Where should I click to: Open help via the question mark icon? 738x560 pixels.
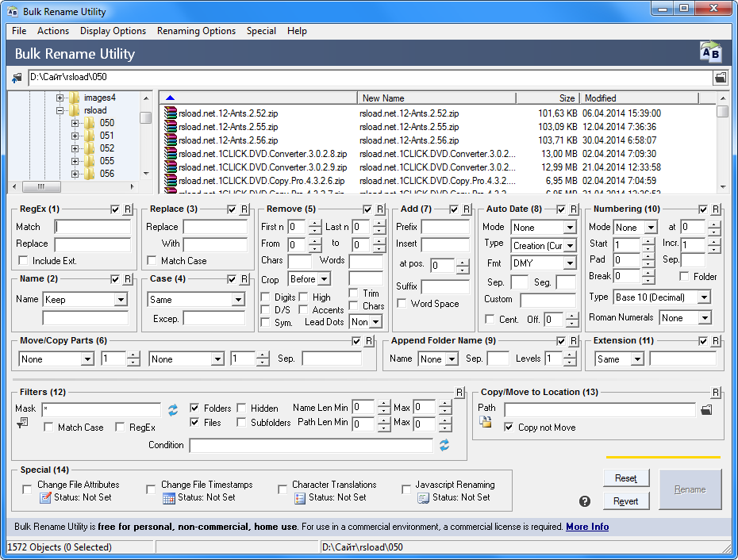pyautogui.click(x=585, y=501)
